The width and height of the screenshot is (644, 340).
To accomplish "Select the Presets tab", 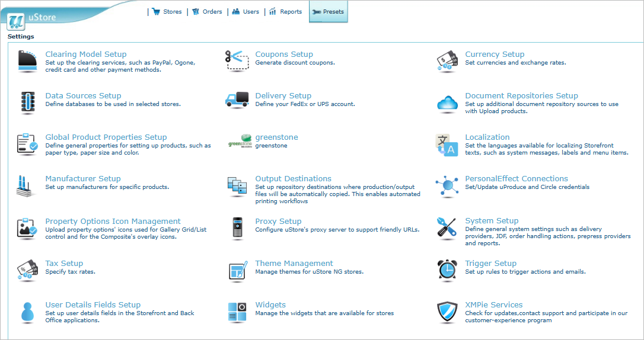I will [x=328, y=12].
